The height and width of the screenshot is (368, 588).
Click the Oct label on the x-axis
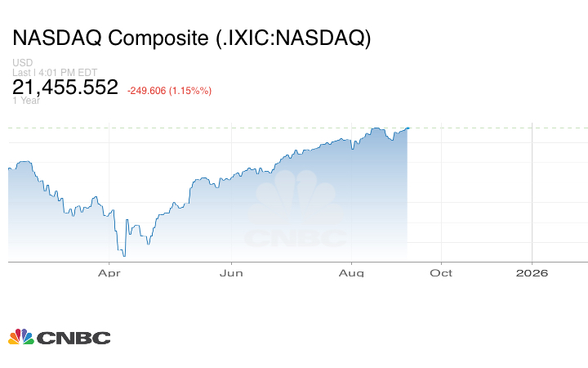coord(441,272)
